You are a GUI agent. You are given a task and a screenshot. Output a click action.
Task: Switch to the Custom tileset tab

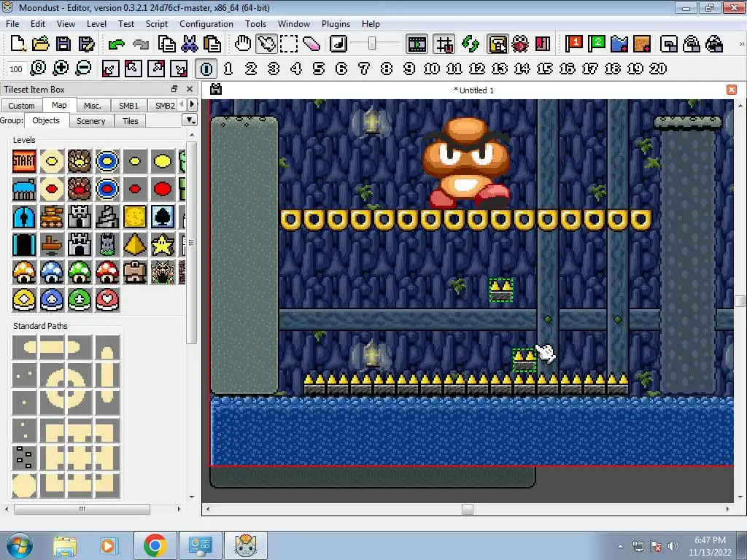point(21,105)
